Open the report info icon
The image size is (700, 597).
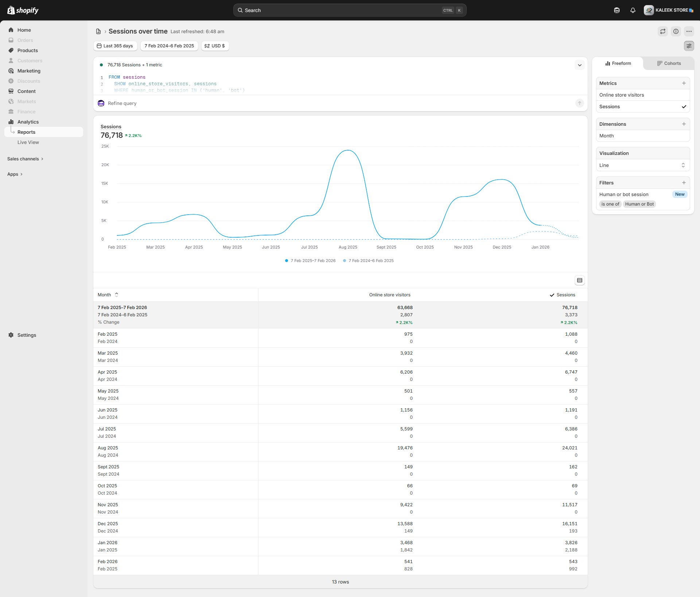[676, 31]
